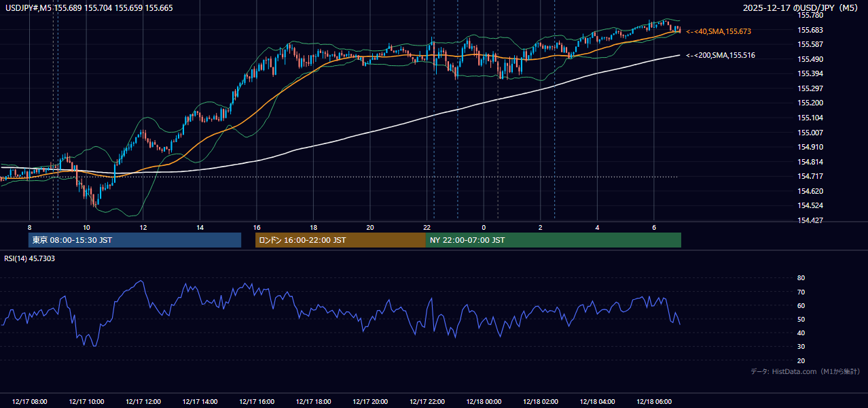This screenshot has height=408, width=868.
Task: Click price axis value 155.394
Action: tap(810, 73)
